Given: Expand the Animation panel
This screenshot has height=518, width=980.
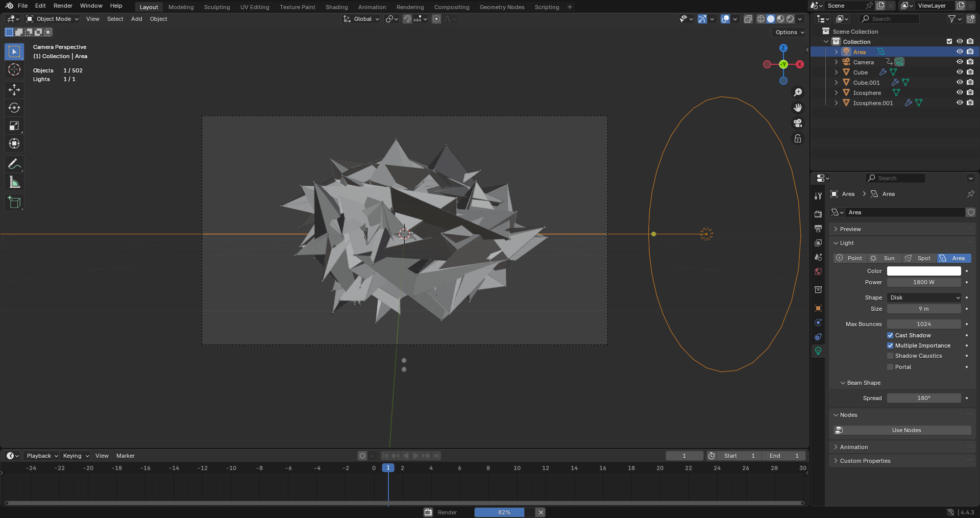Looking at the screenshot, I should click(854, 447).
